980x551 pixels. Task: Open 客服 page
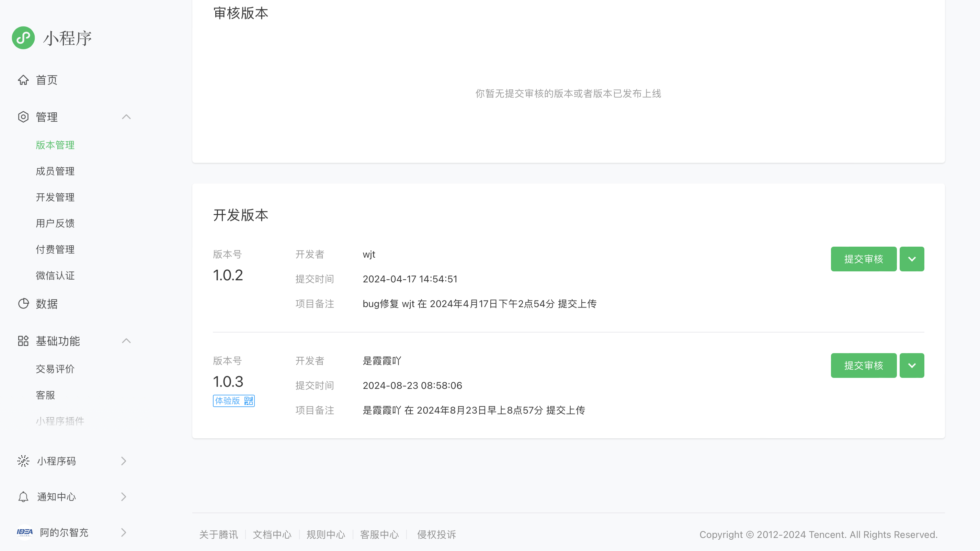coord(45,395)
